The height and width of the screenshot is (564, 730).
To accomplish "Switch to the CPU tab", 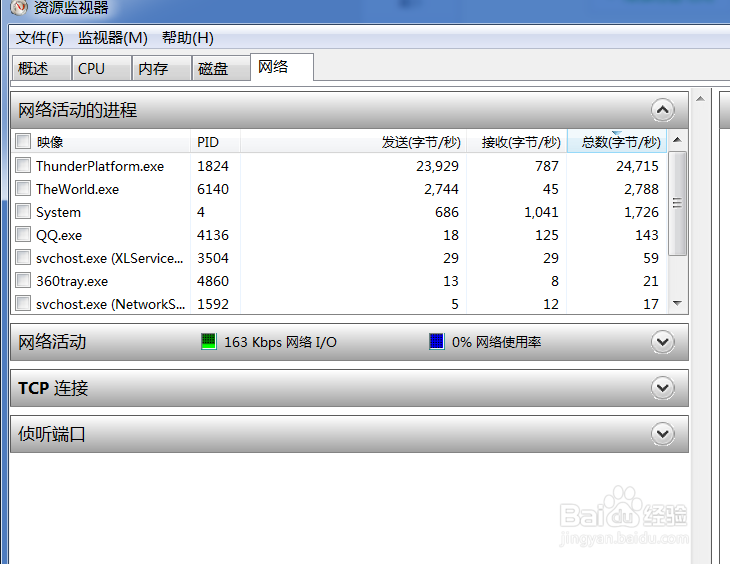I will (x=101, y=68).
